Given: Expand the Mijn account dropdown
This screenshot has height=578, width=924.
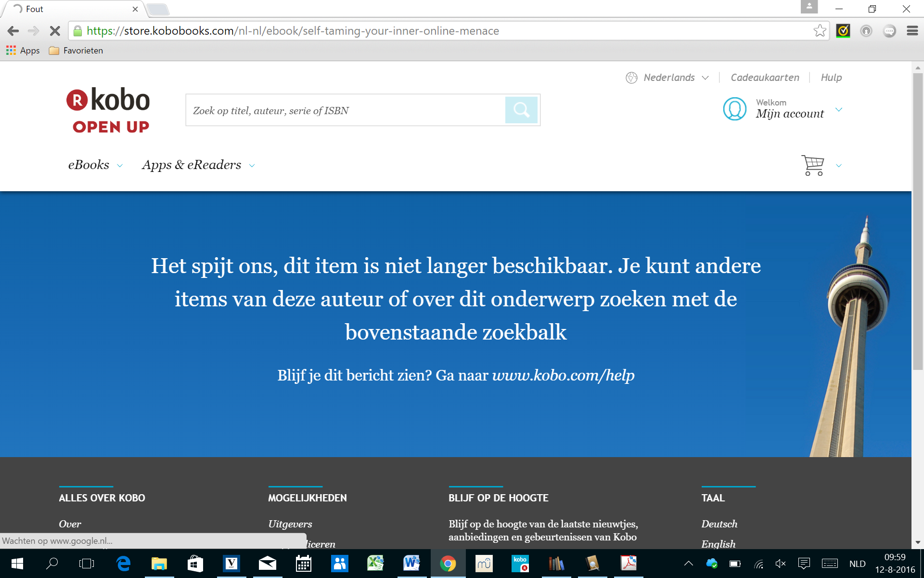Looking at the screenshot, I should (x=839, y=110).
